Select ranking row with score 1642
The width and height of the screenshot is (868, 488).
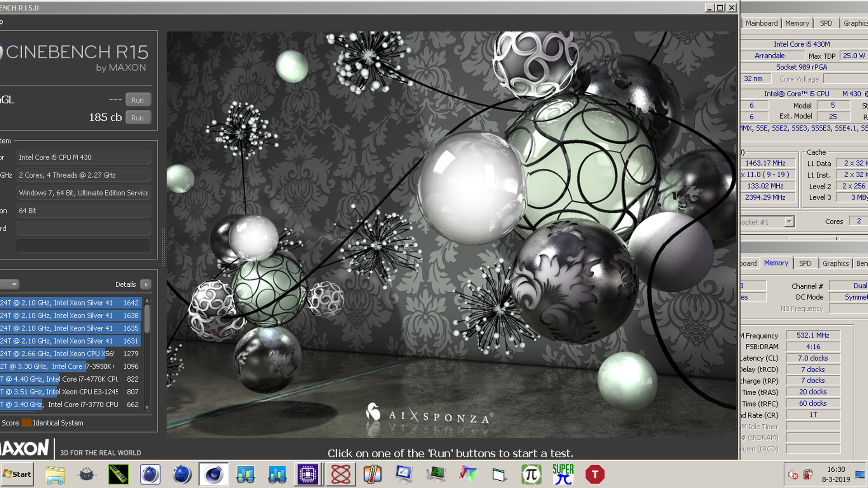click(x=71, y=303)
